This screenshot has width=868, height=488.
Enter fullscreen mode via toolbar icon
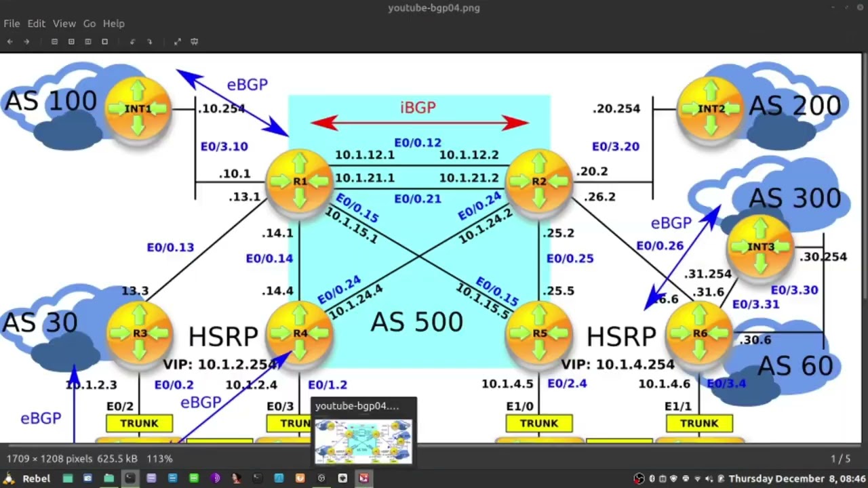[x=177, y=42]
